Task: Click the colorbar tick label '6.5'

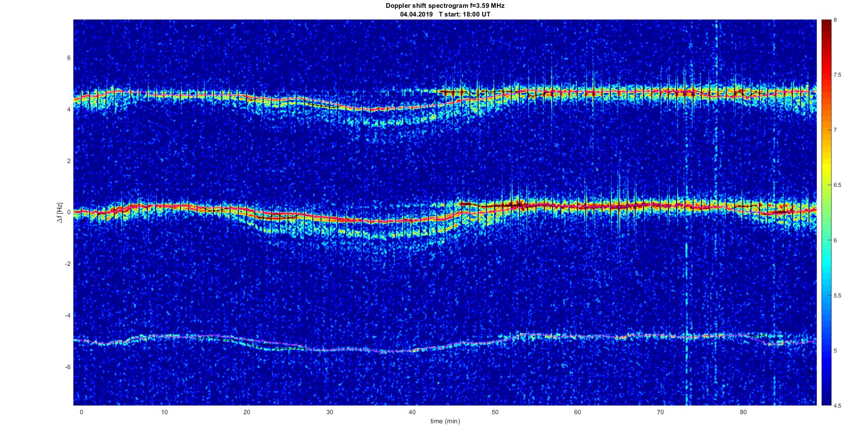Action: pos(837,185)
